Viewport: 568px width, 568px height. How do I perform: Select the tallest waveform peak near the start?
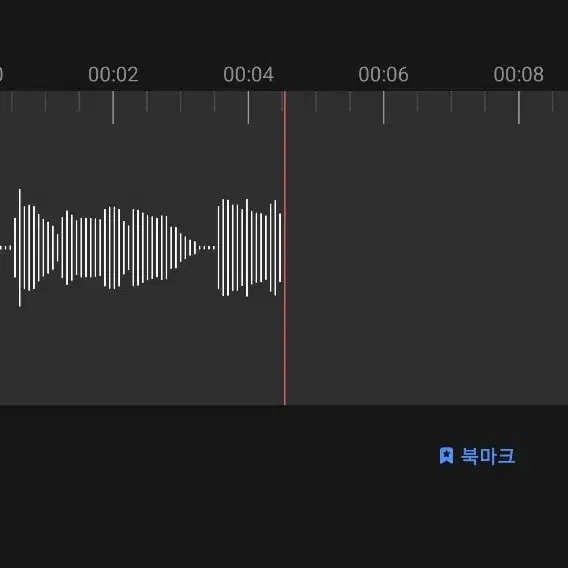[20, 248]
